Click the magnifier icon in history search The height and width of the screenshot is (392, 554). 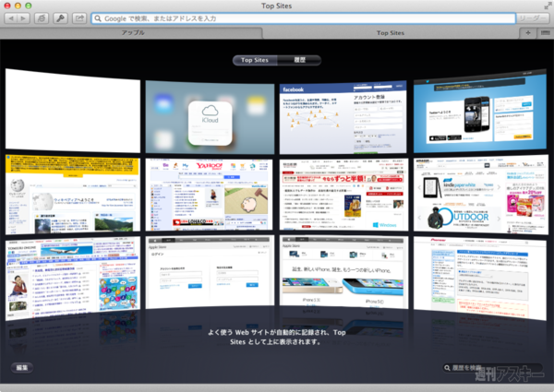[x=447, y=368]
